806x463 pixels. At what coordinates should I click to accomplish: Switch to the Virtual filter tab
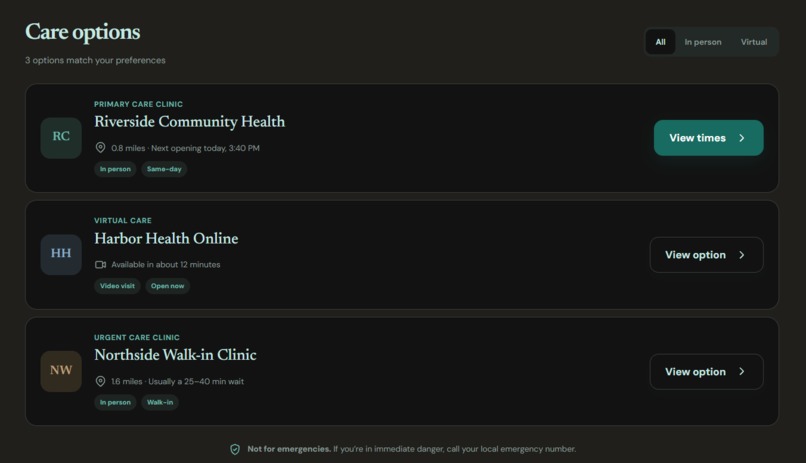pos(754,42)
